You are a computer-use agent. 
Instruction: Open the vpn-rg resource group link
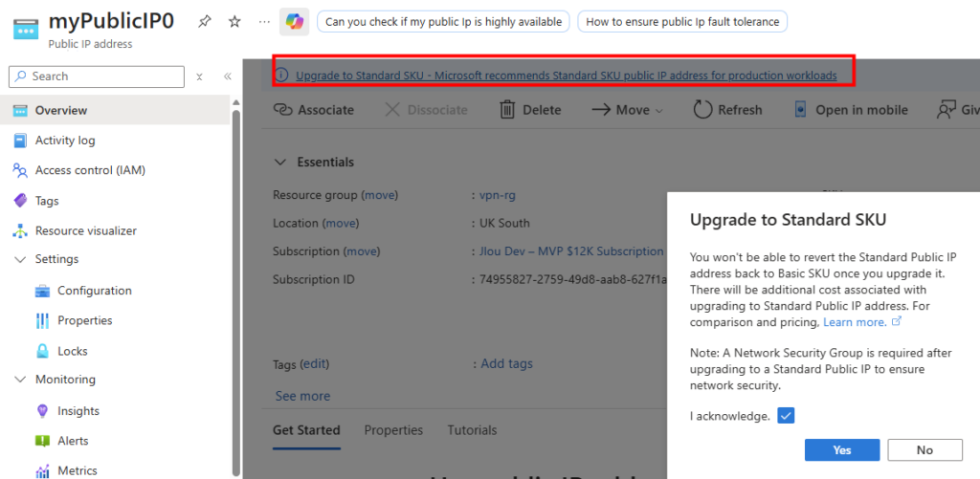pyautogui.click(x=498, y=195)
